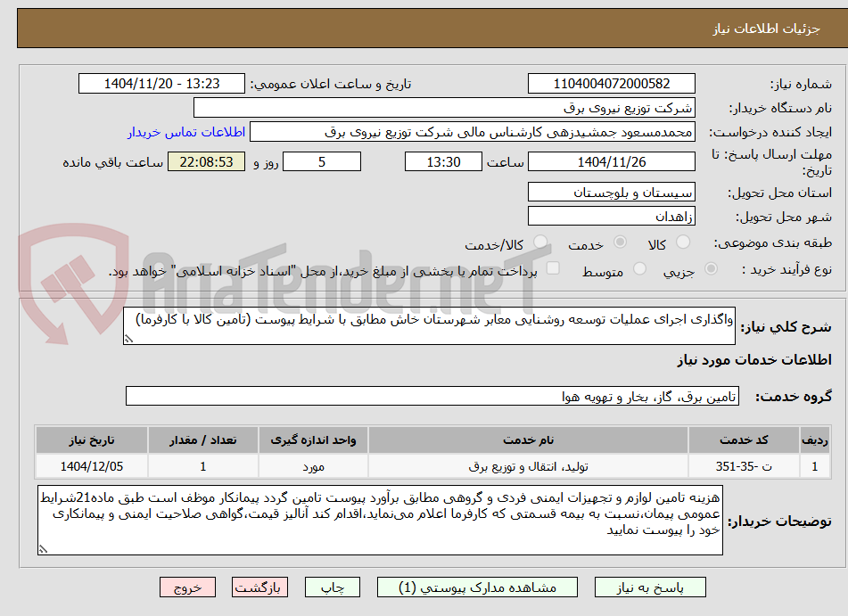This screenshot has width=848, height=616.
Task: Click the طبقه بندی موضوعی label
Action: point(773,242)
